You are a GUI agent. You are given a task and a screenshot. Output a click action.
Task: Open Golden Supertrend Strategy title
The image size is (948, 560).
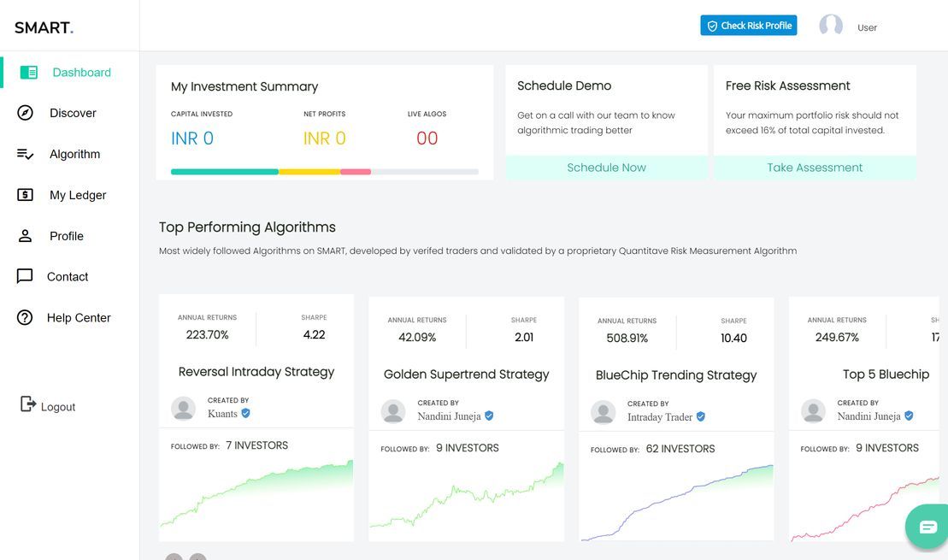pyautogui.click(x=466, y=374)
